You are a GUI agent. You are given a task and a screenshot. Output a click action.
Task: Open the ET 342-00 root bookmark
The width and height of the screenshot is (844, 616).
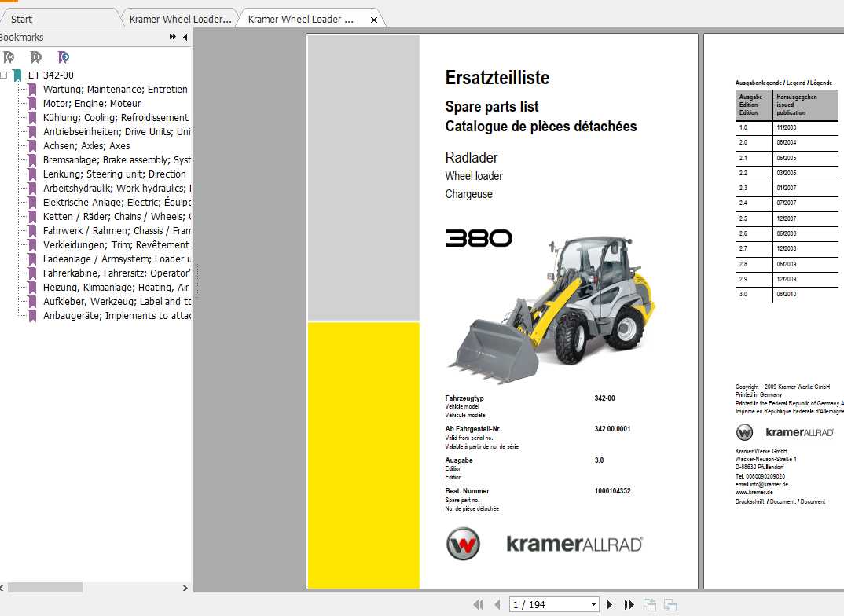[x=50, y=75]
